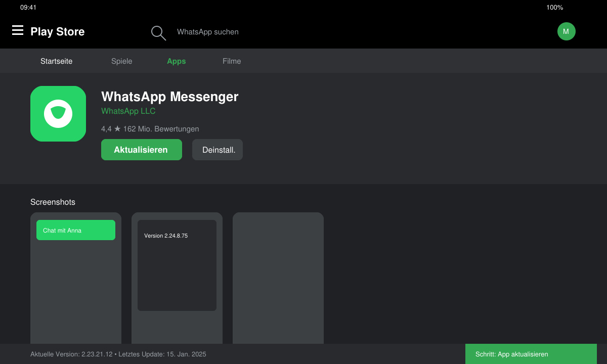Image resolution: width=607 pixels, height=364 pixels.
Task: Focus the 'WhatsApp suchen' search field
Action: point(208,32)
